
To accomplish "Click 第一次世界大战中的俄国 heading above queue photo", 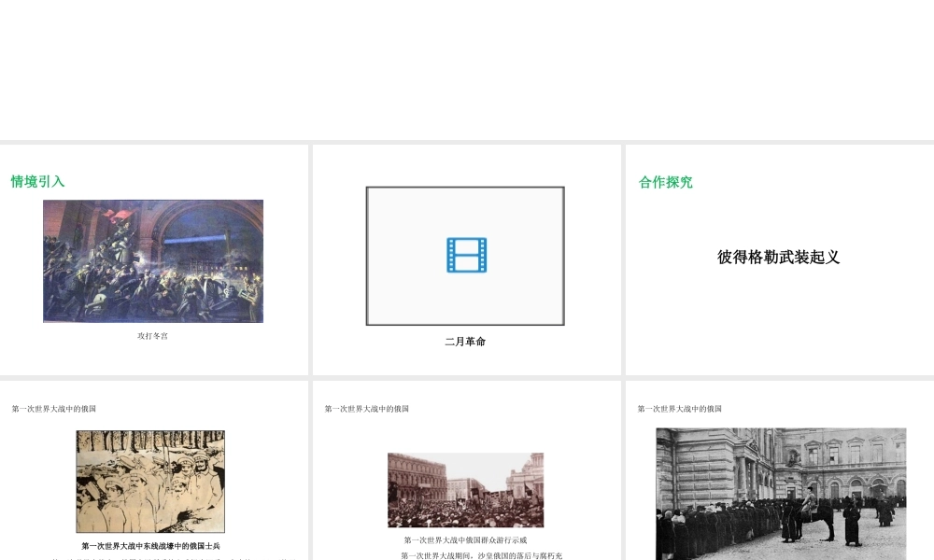I will point(679,409).
